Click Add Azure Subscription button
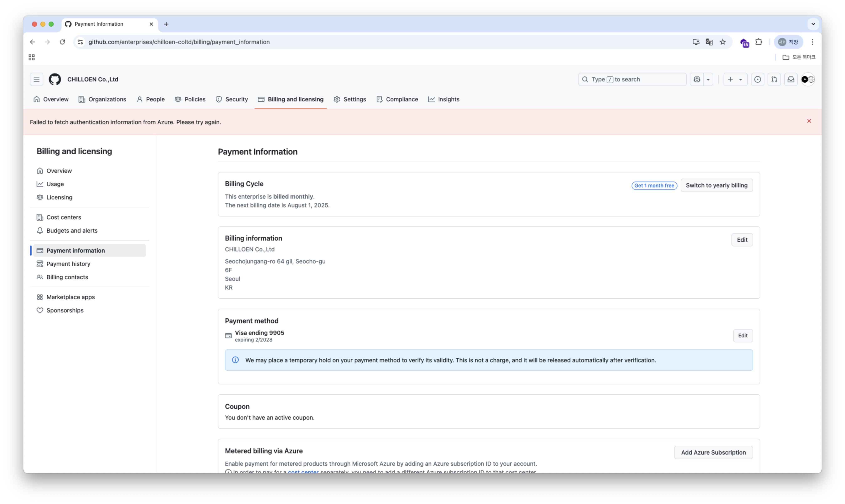 tap(713, 452)
